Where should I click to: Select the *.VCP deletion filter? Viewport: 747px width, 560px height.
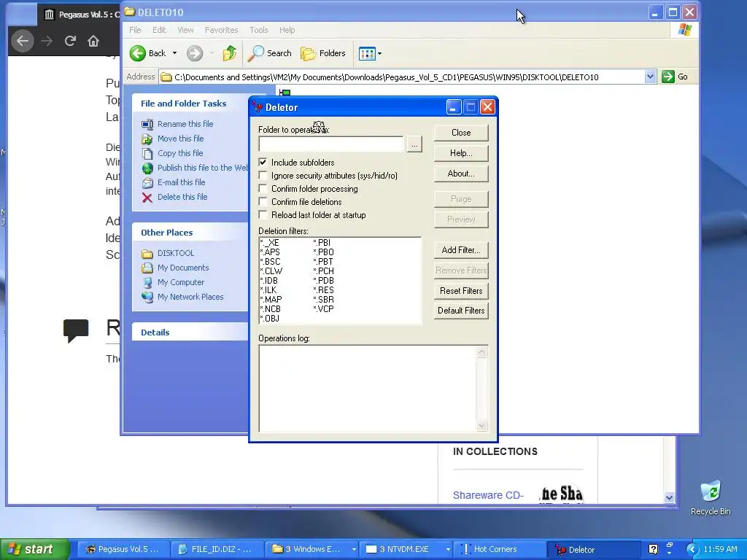(x=323, y=309)
